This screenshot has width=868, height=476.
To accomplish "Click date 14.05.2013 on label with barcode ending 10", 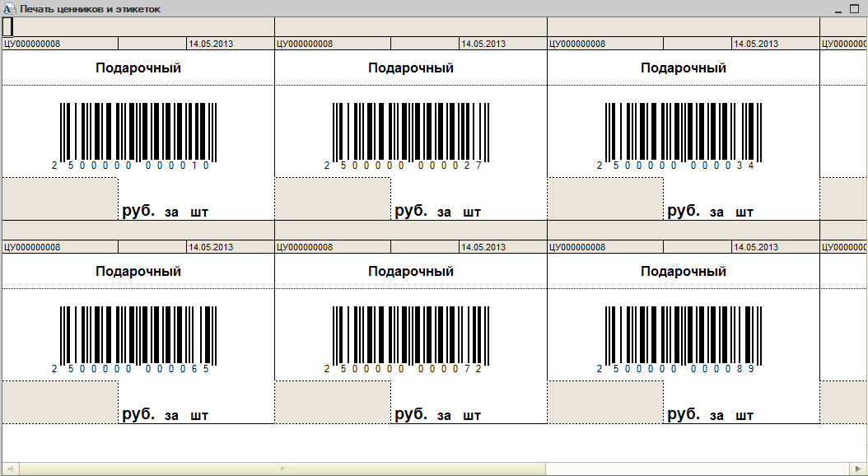I will (211, 44).
